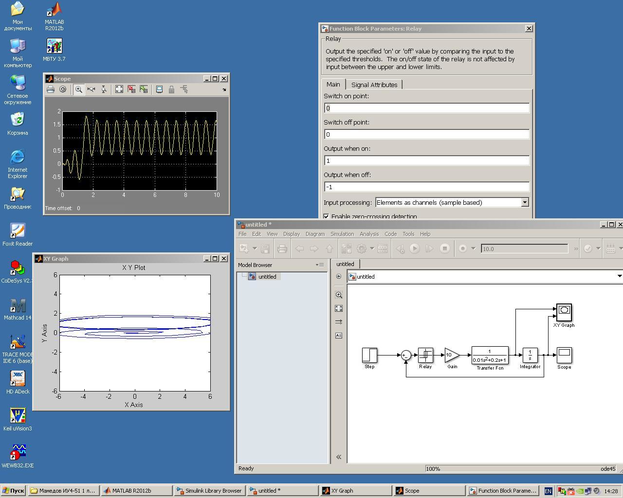623x498 pixels.
Task: Click Scope autoscale icon
Action: click(118, 90)
